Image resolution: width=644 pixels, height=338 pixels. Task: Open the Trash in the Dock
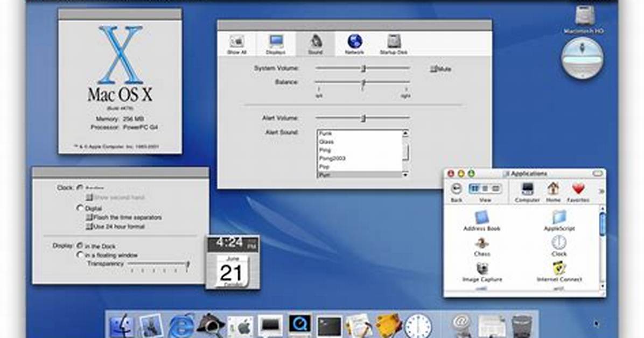[522, 327]
